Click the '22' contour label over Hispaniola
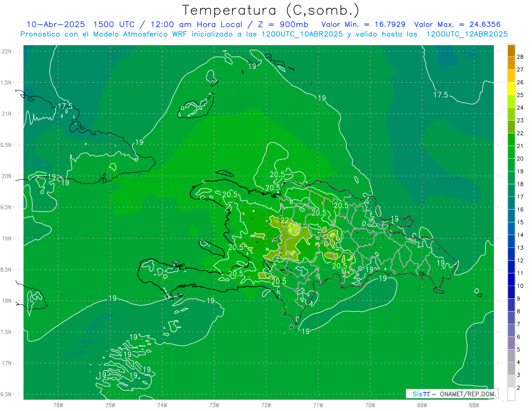 click(285, 220)
